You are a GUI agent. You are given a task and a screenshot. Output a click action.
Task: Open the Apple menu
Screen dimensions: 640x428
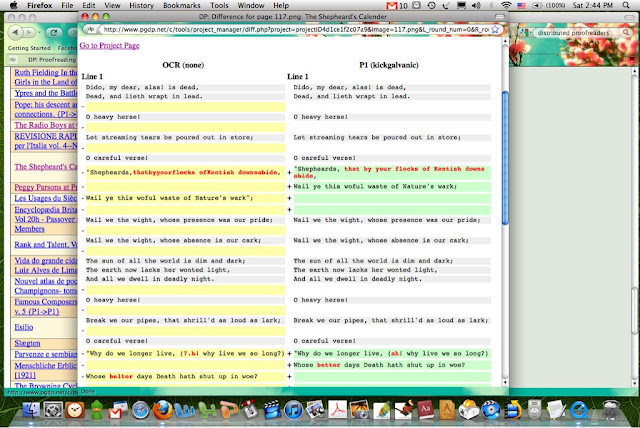[x=13, y=5]
